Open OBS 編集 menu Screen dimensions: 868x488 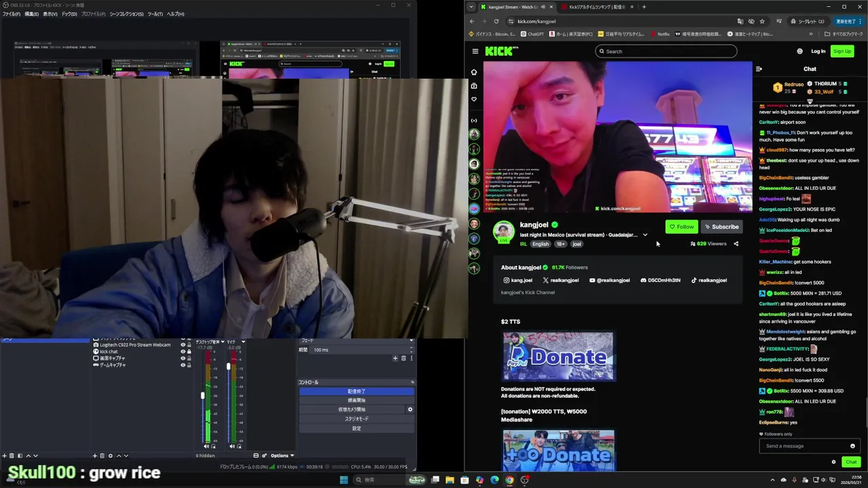click(x=31, y=14)
